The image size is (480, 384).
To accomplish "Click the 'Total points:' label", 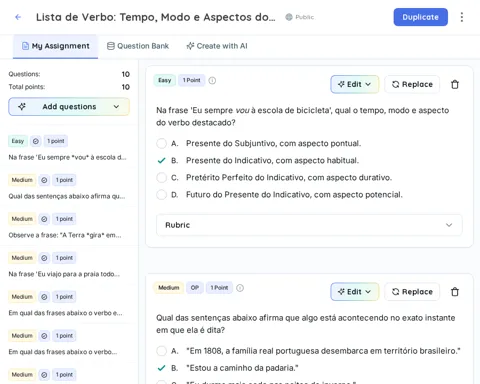I will coord(27,87).
